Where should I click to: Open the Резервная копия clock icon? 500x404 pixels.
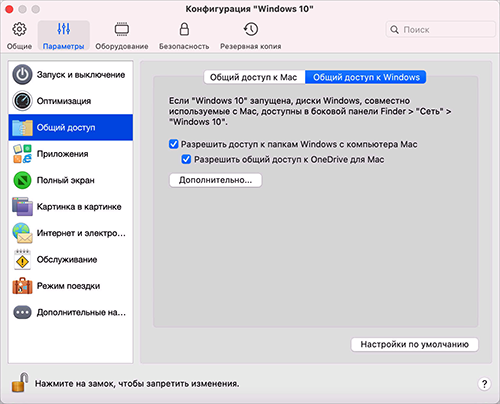point(251,29)
